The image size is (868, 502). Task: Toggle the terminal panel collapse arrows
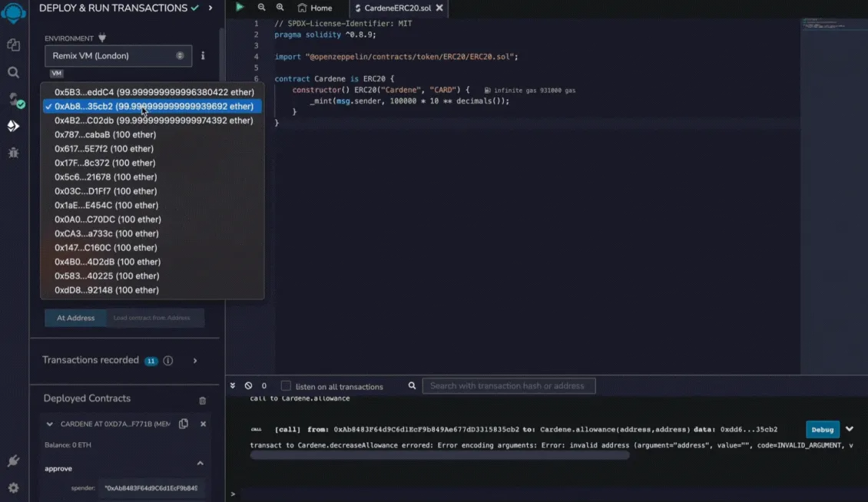[x=233, y=386]
